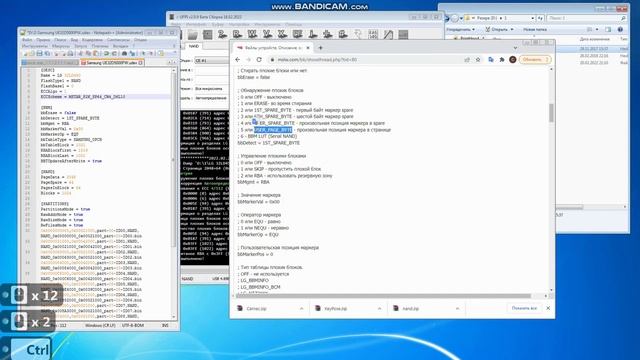This screenshot has width=640, height=360.
Task: Click 'bbMgmt = RBA' text on web page
Action: click(x=253, y=182)
